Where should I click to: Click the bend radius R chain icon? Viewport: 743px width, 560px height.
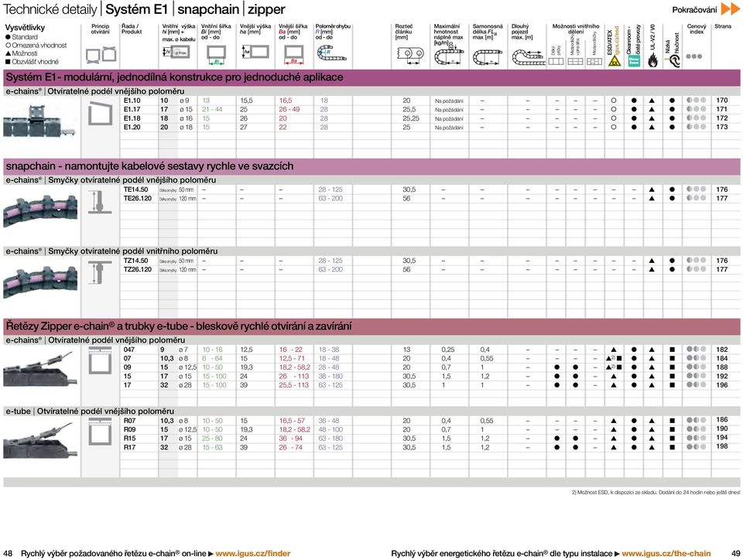(x=332, y=53)
